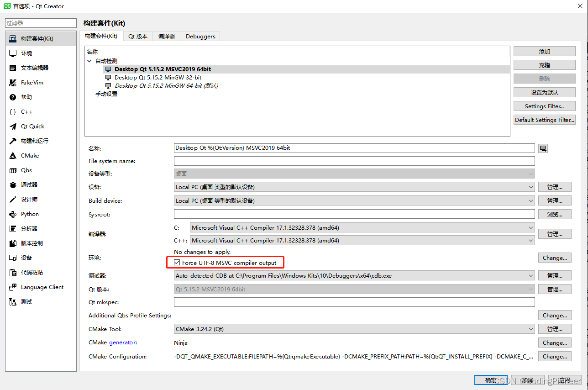Click 管理... next to 编译器
The height and width of the screenshot is (390, 588).
555,234
